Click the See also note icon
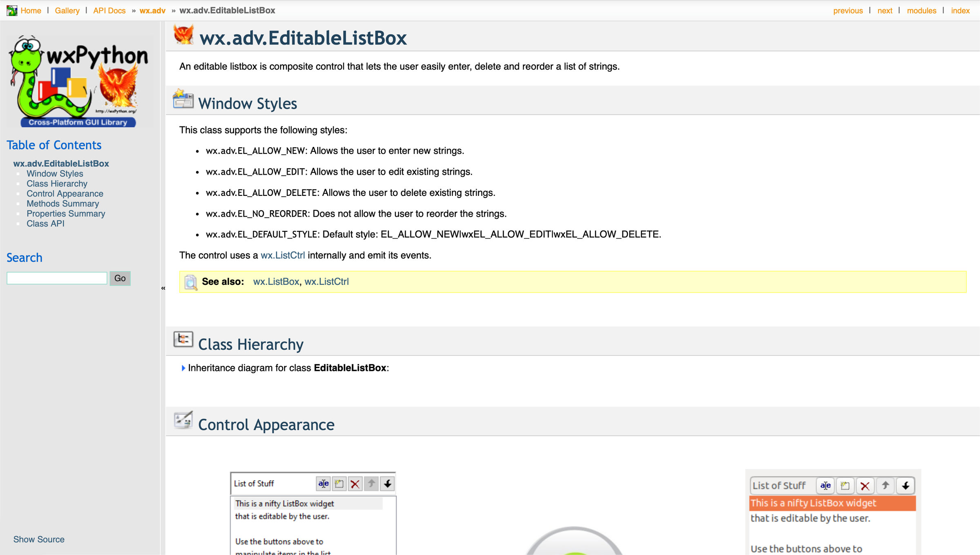The image size is (980, 555). tap(191, 282)
